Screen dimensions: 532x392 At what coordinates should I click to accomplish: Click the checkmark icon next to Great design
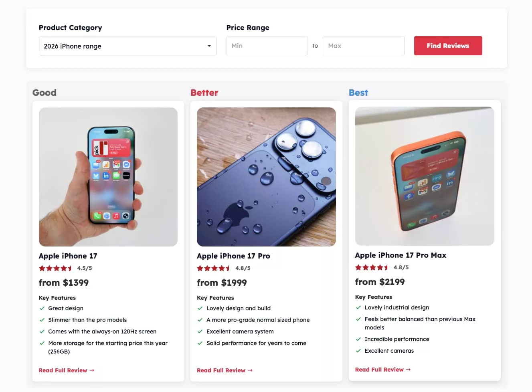[42, 308]
